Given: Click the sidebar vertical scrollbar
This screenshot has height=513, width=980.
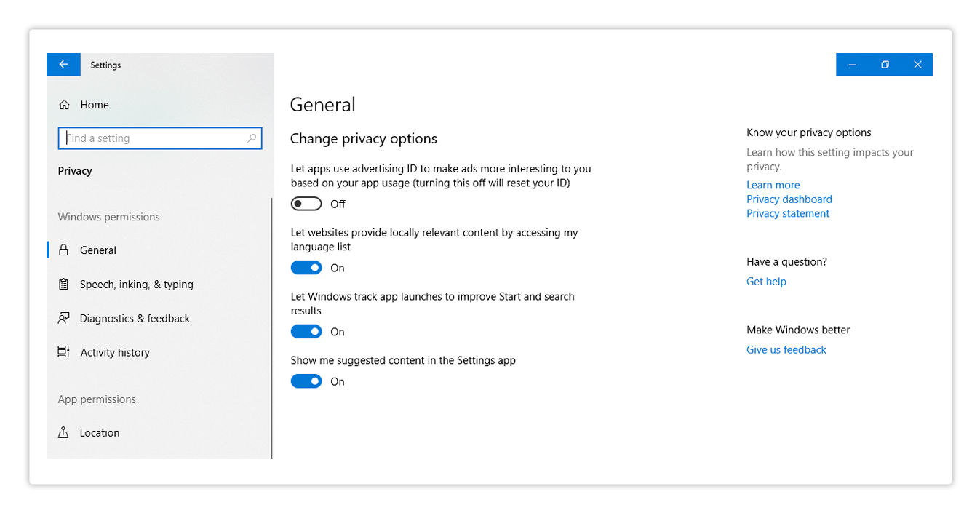Looking at the screenshot, I should pos(271,327).
